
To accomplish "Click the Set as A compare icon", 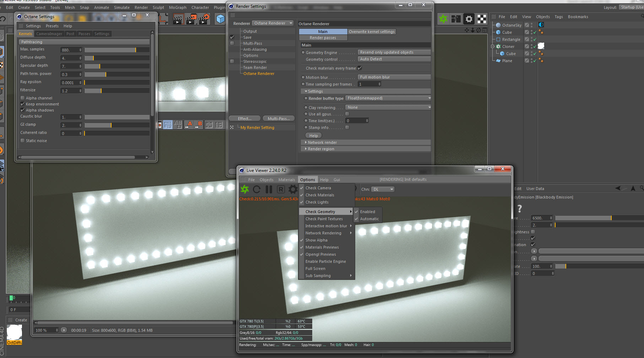I will [x=189, y=125].
